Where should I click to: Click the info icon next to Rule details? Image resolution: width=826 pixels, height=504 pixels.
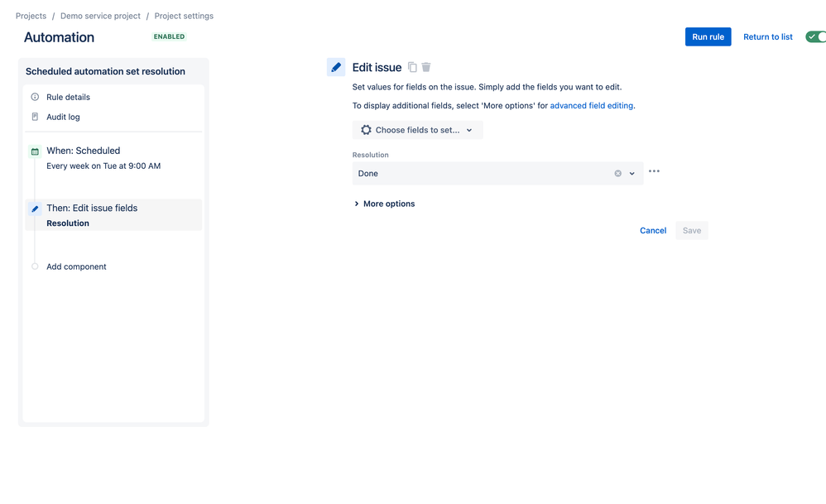(x=35, y=97)
